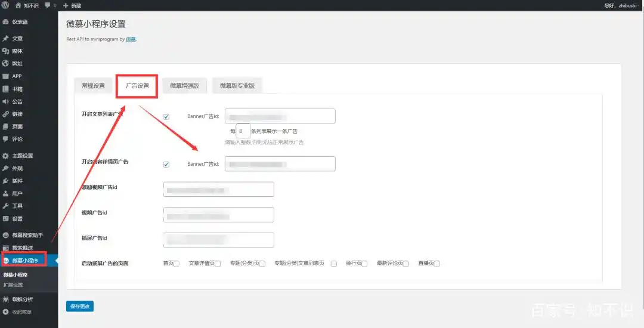
Task: Switch to the 常规设置 tab
Action: (x=93, y=86)
